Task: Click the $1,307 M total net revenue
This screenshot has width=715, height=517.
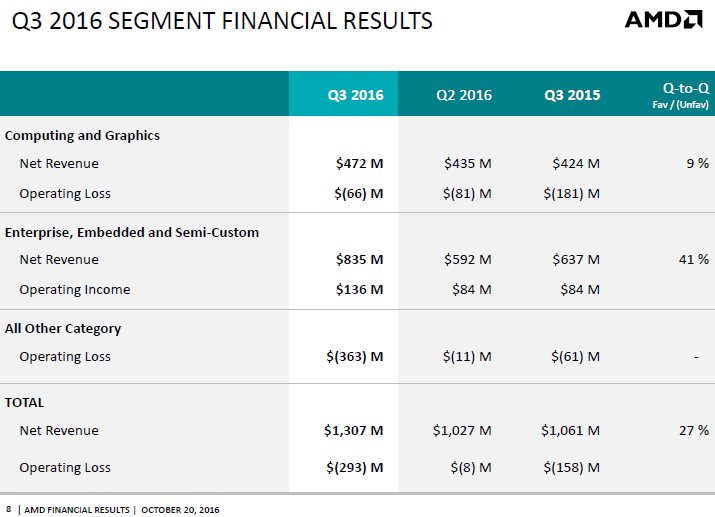Action: (353, 430)
